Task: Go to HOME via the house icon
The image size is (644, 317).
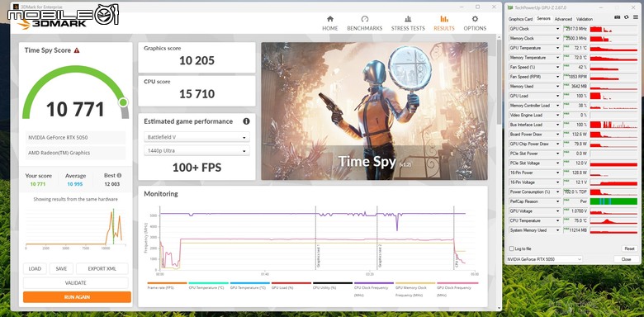Action: pyautogui.click(x=329, y=19)
